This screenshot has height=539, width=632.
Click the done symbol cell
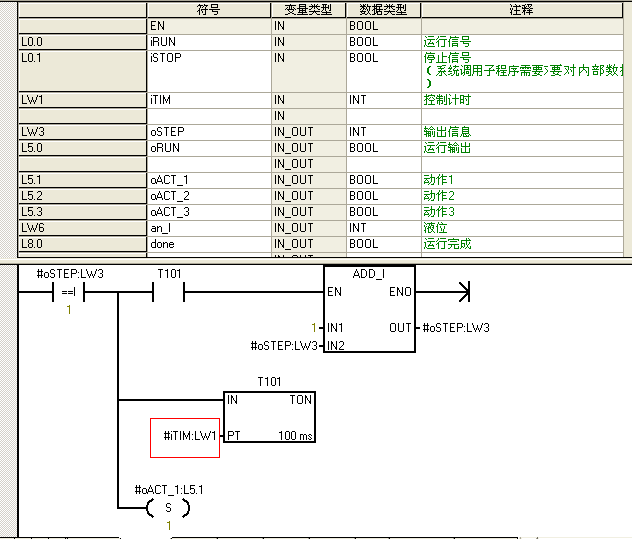[x=209, y=244]
